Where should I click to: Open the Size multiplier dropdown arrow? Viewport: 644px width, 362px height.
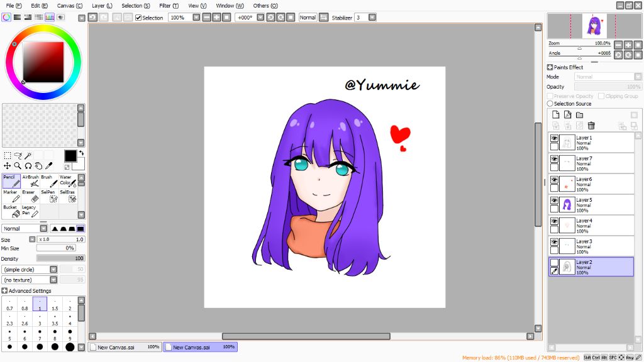(x=32, y=239)
